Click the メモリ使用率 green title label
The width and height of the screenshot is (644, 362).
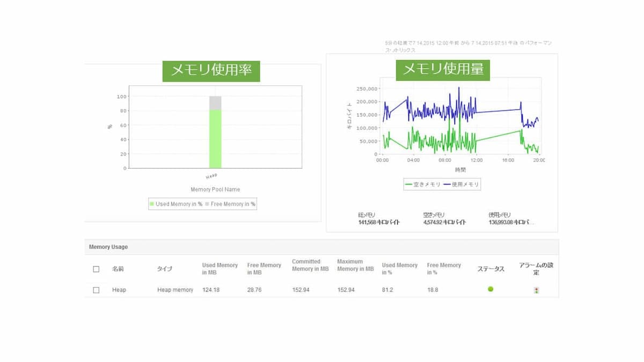click(x=211, y=70)
